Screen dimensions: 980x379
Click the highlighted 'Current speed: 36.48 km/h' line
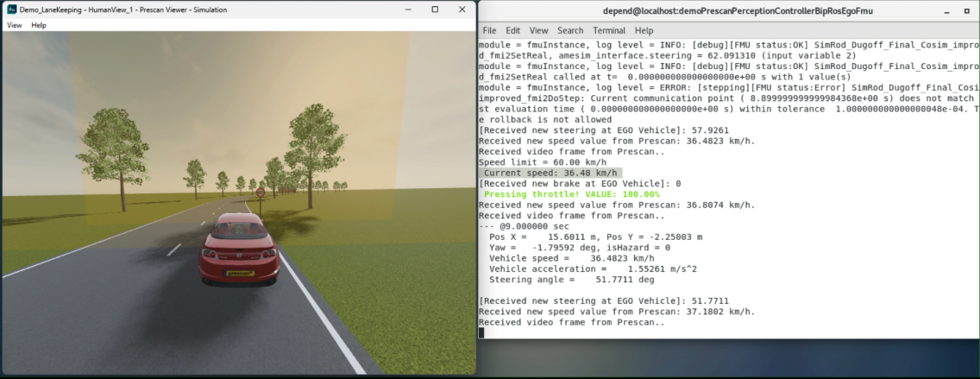click(550, 174)
